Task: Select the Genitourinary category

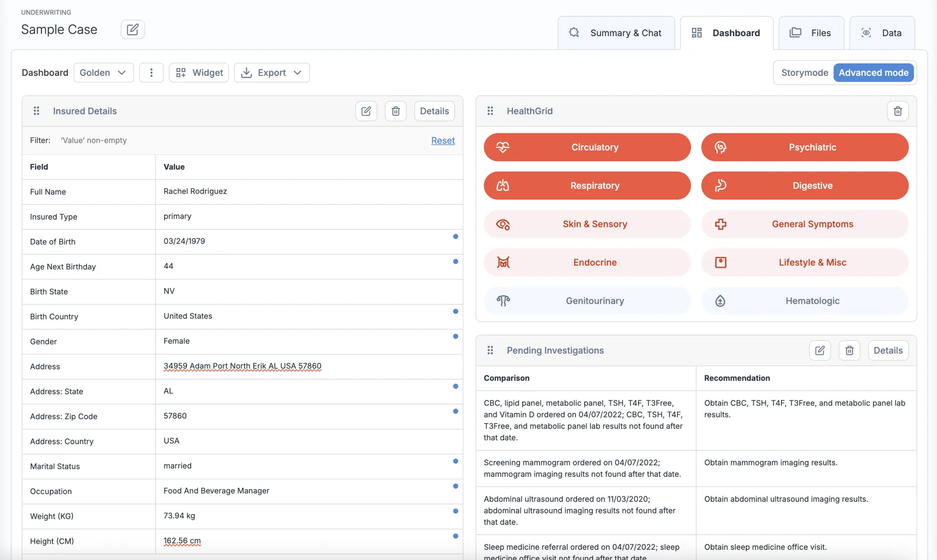Action: [587, 301]
